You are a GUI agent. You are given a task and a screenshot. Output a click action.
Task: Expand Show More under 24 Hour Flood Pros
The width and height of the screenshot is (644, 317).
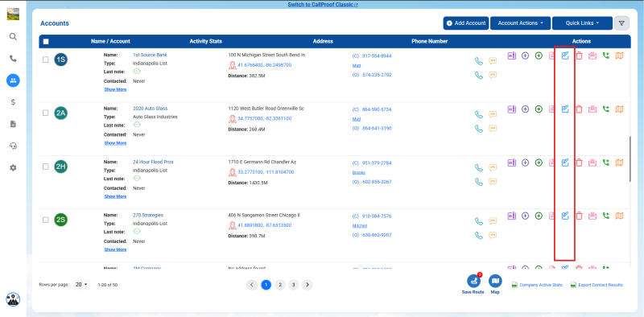(x=115, y=196)
